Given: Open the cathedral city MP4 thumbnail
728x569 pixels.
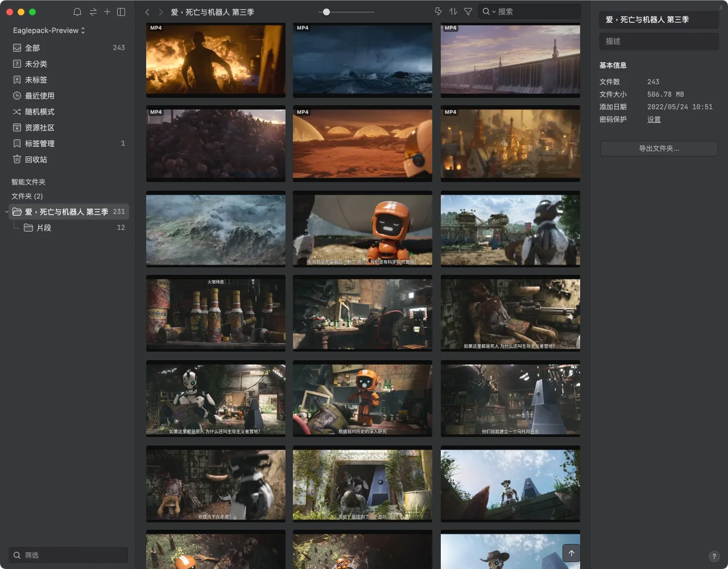Looking at the screenshot, I should (x=510, y=144).
